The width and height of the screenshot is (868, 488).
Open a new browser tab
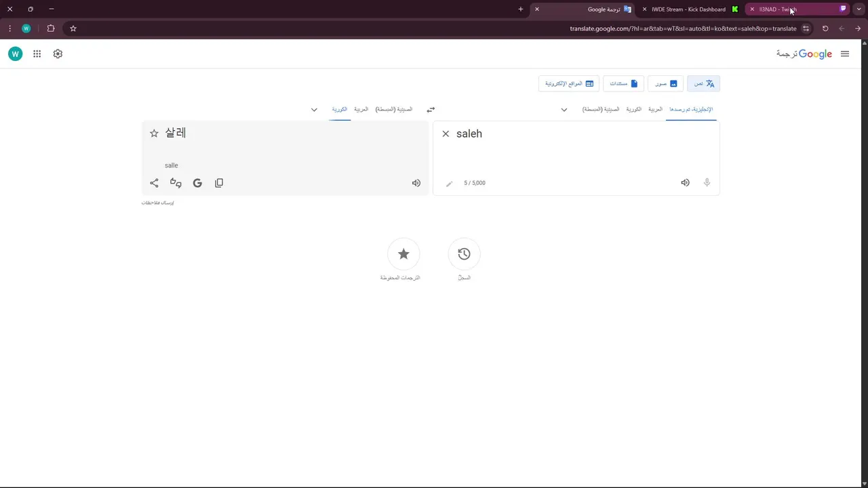pyautogui.click(x=521, y=9)
